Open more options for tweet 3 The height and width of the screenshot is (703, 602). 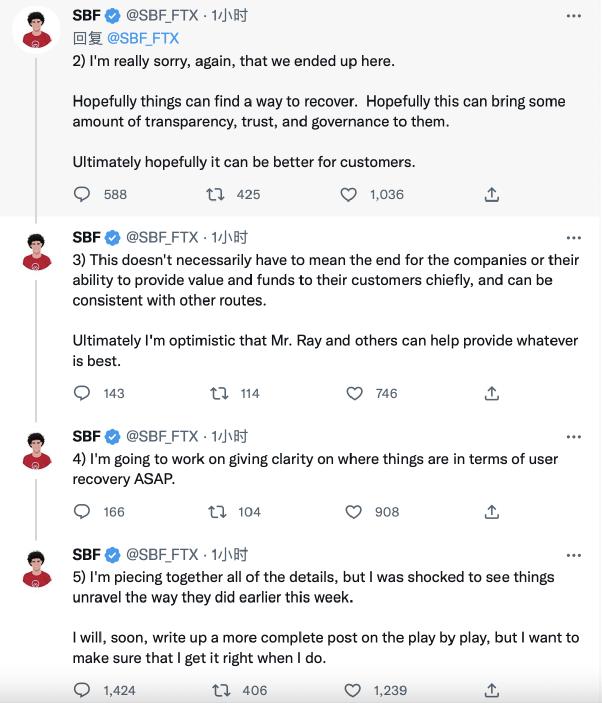click(574, 238)
